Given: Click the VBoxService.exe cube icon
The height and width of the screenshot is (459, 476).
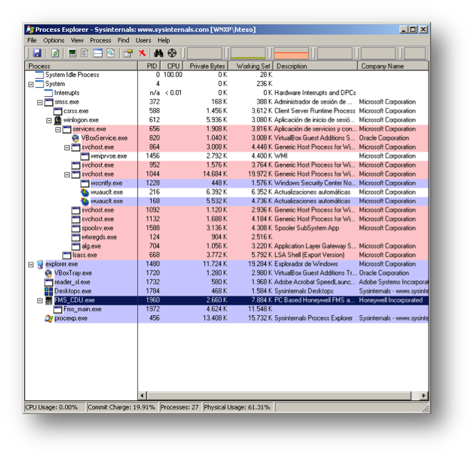Looking at the screenshot, I should point(76,138).
